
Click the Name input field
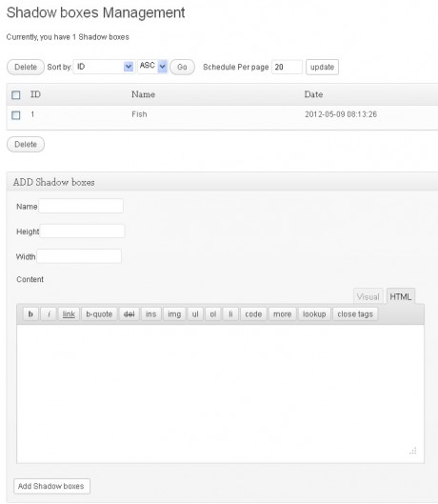point(81,206)
